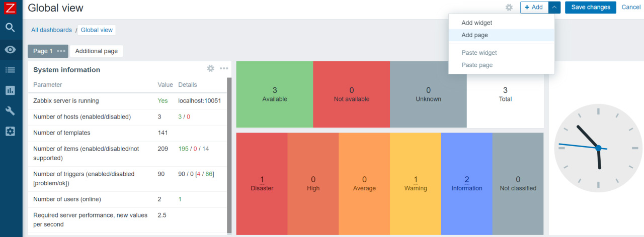Click Save changes button
Image resolution: width=644 pixels, height=237 pixels.
click(x=591, y=7)
